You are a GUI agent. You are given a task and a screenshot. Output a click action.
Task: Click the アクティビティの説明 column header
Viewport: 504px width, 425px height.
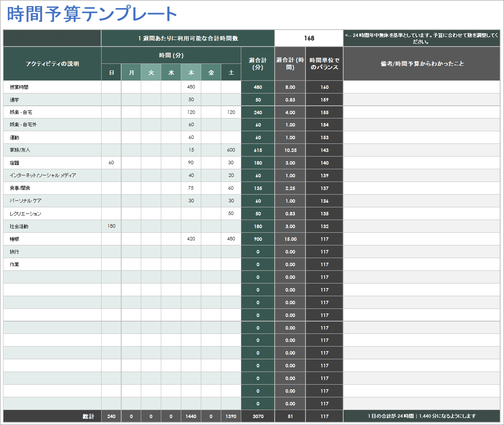point(52,64)
